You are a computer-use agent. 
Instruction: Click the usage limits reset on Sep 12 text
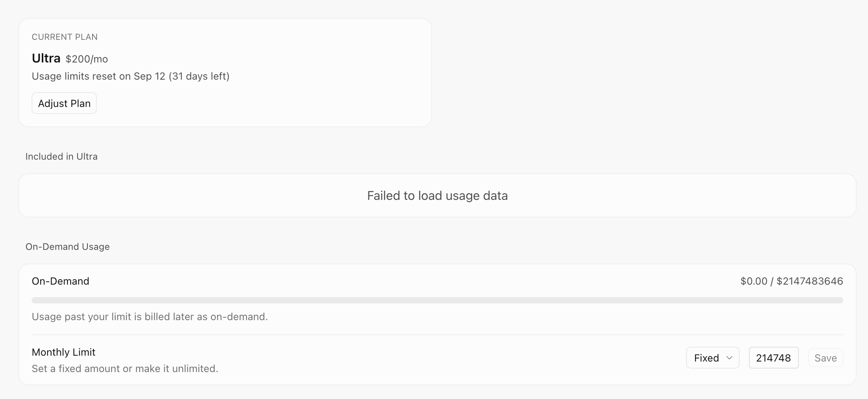click(x=130, y=76)
